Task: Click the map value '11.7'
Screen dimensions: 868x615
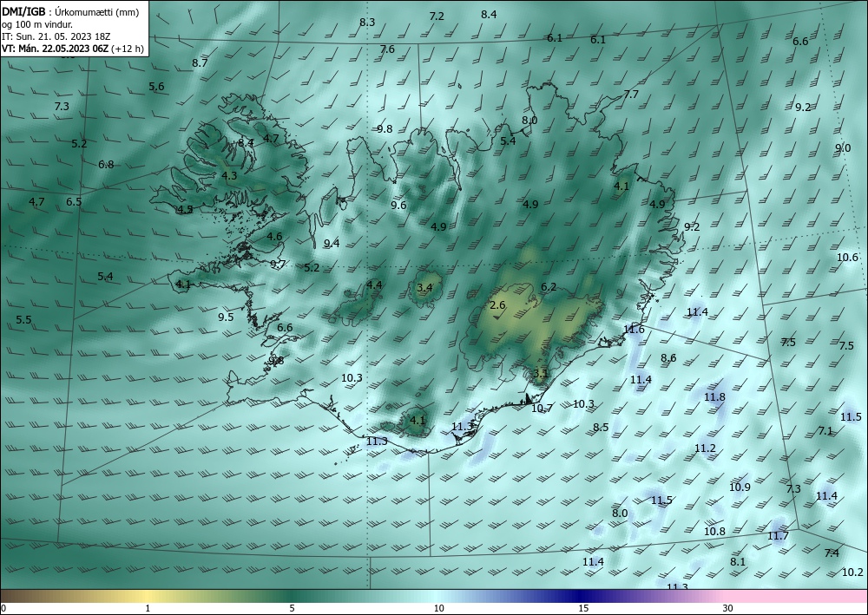Action: [x=778, y=536]
